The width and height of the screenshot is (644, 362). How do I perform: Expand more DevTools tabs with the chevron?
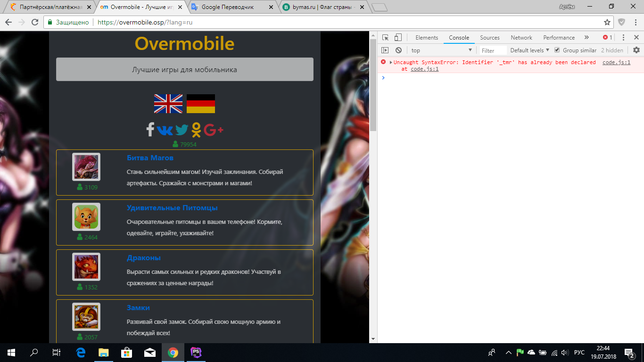point(586,38)
